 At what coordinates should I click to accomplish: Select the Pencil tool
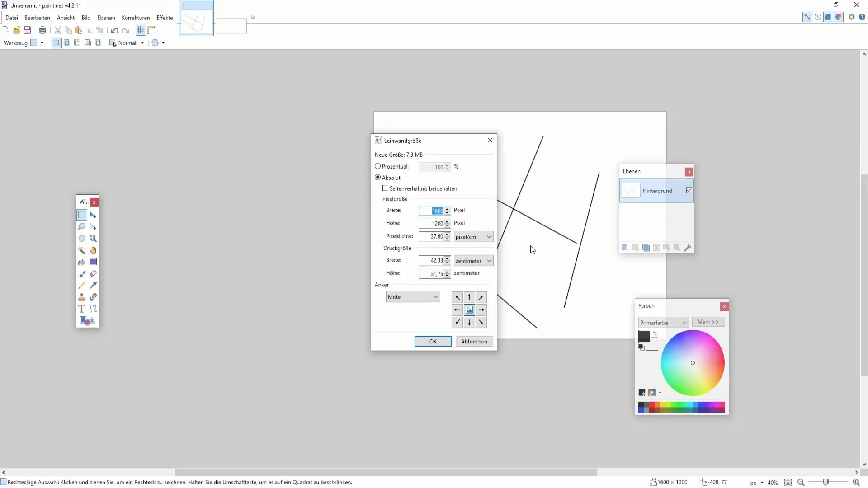pos(82,286)
